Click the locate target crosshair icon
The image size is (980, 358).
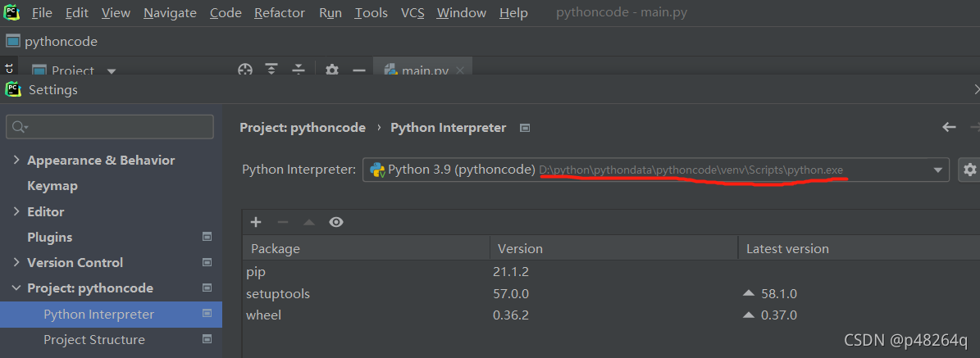245,70
